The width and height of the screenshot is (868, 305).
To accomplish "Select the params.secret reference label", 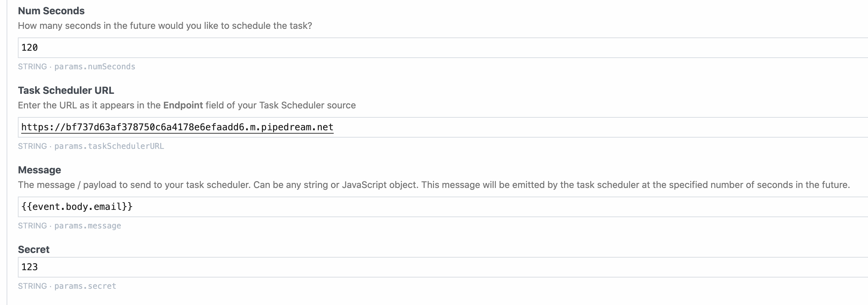I will (84, 286).
